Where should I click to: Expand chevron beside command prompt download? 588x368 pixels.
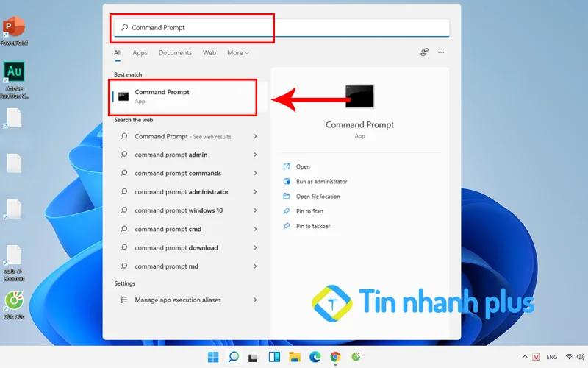[255, 248]
